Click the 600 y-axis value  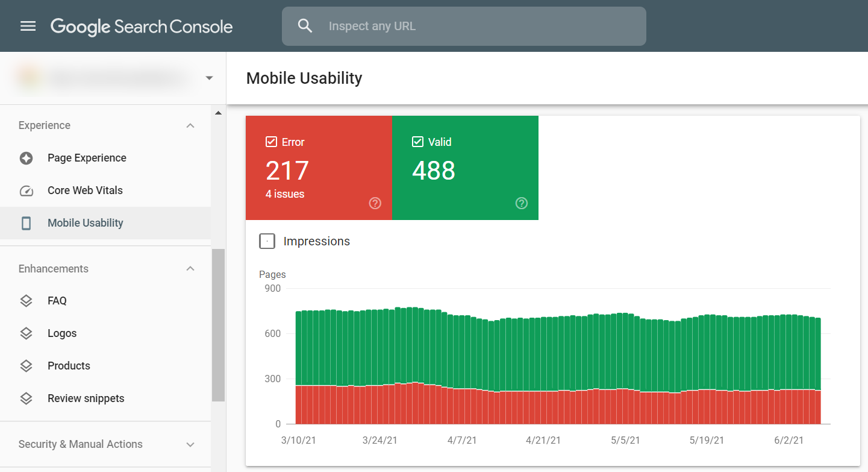pos(273,334)
